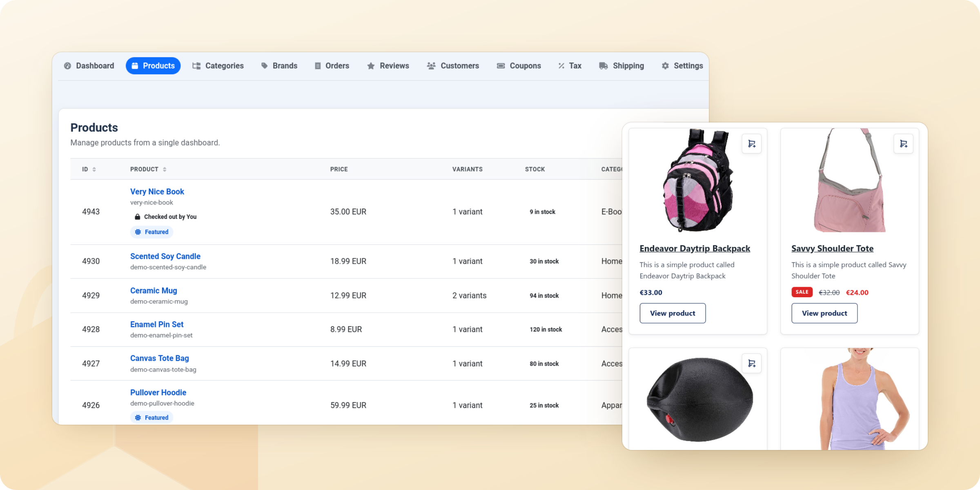Click product ID 4927
980x490 pixels.
pyautogui.click(x=91, y=364)
